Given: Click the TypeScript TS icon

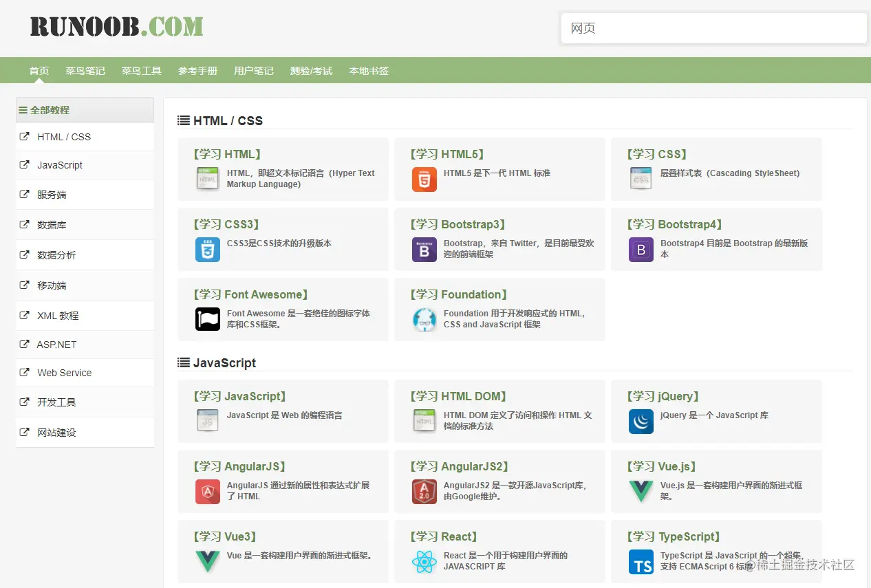Looking at the screenshot, I should (641, 561).
